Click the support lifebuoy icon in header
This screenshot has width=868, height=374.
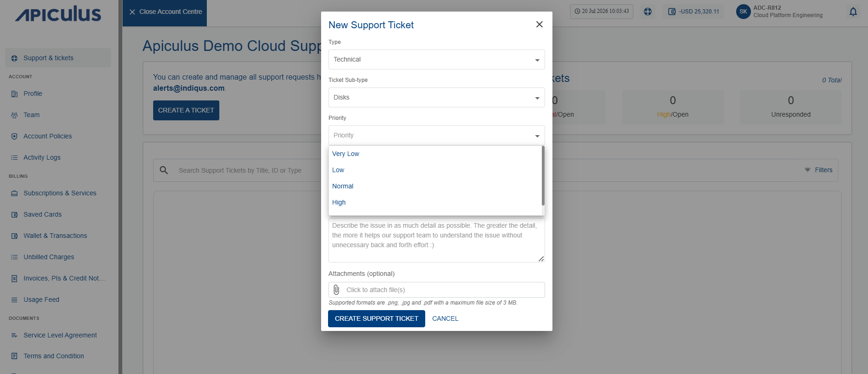click(648, 12)
